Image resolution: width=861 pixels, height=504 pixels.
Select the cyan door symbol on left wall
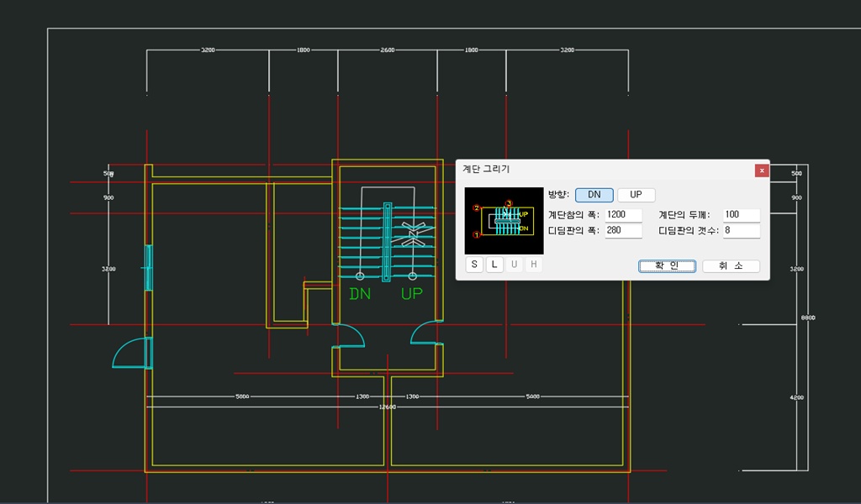point(132,353)
